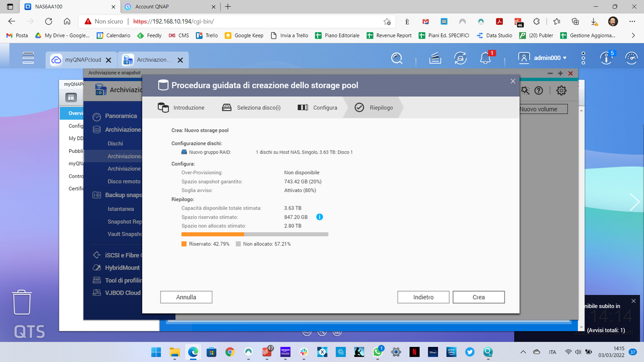Expand the bookmarks bar overflow chevron
644x362 pixels.
[x=633, y=35]
